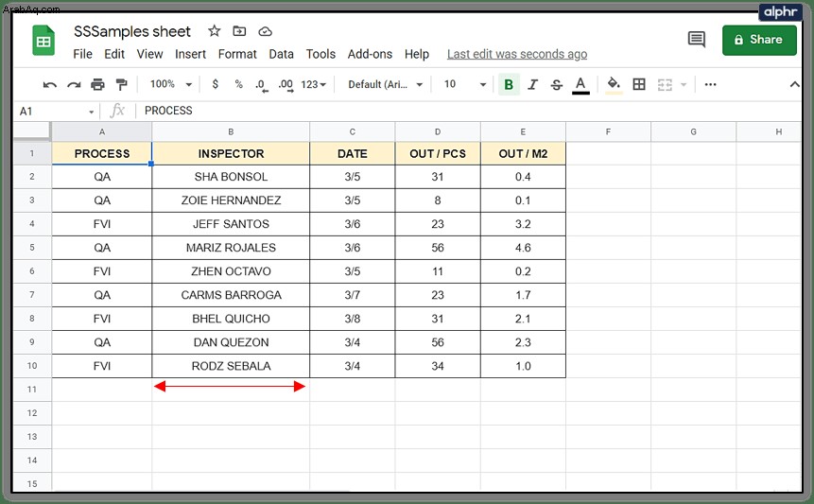This screenshot has height=504, width=814.
Task: Check cloud save status icon
Action: 266,31
